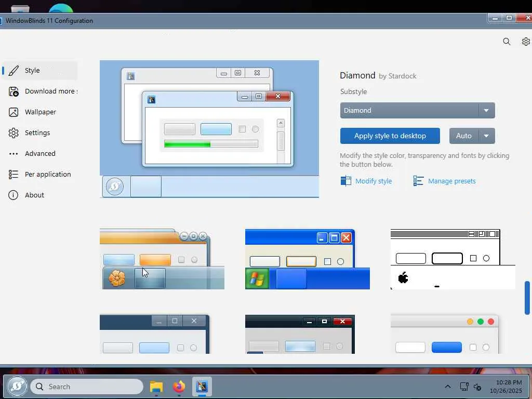Click Apply style to desktop button
The height and width of the screenshot is (399, 532).
click(390, 136)
